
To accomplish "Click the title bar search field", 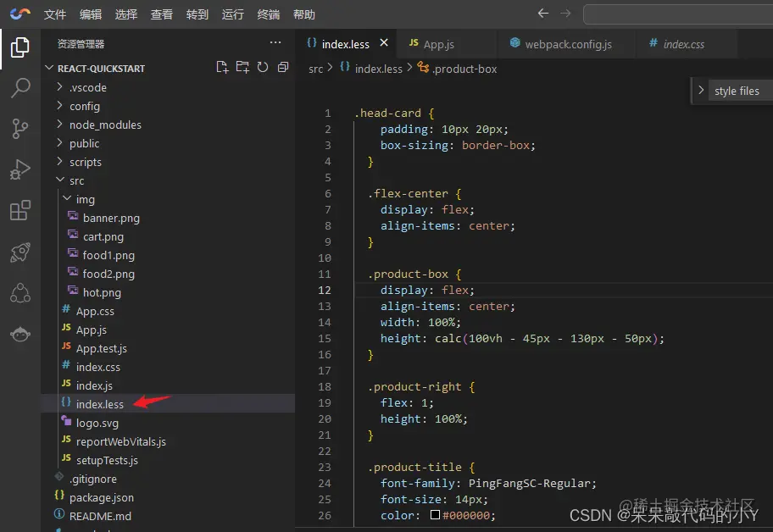I will 678,14.
